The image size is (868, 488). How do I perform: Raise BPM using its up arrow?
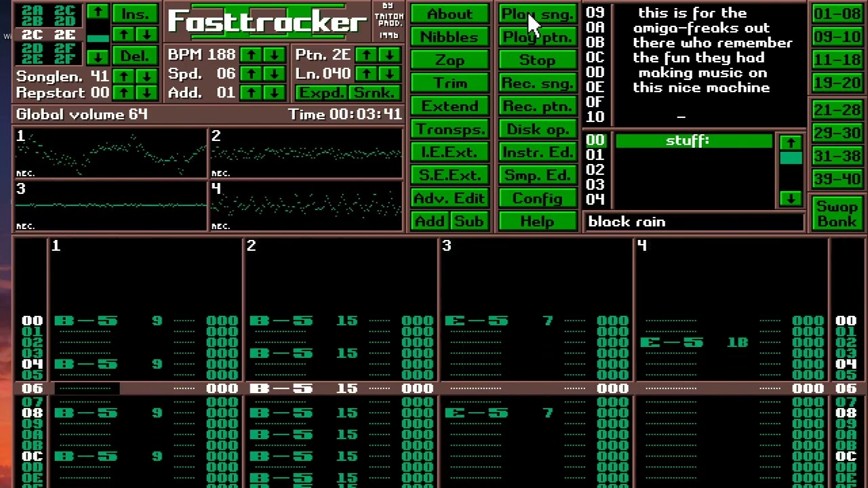(x=252, y=55)
